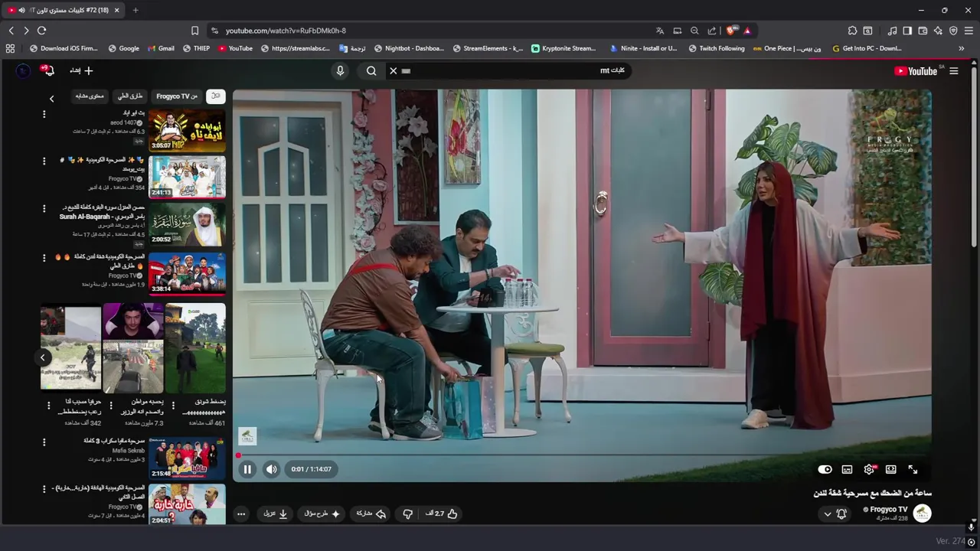Download the video with the تنزيل button
Viewport: 980px width, 551px height.
pyautogui.click(x=276, y=514)
